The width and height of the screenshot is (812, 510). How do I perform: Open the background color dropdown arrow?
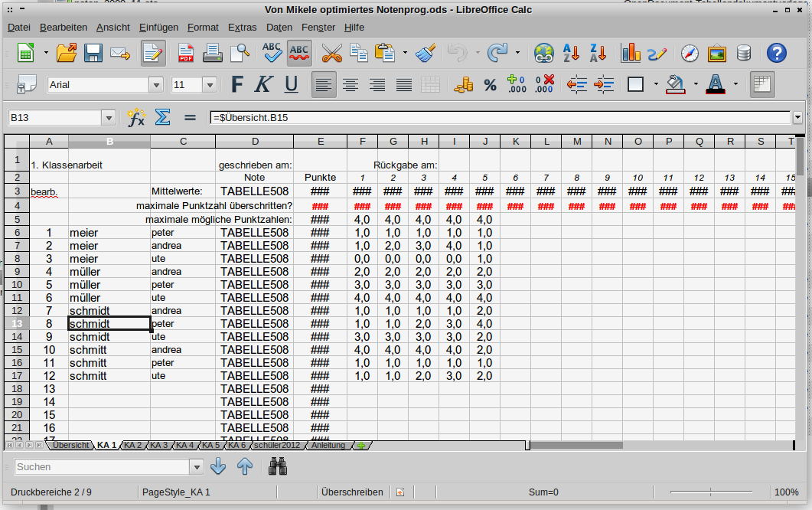pos(696,84)
